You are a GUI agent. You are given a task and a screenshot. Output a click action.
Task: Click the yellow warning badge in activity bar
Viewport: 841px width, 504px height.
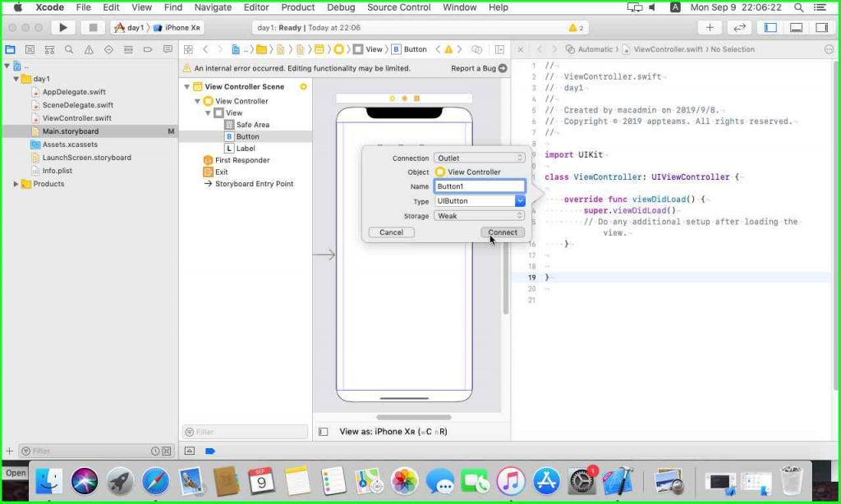click(576, 27)
